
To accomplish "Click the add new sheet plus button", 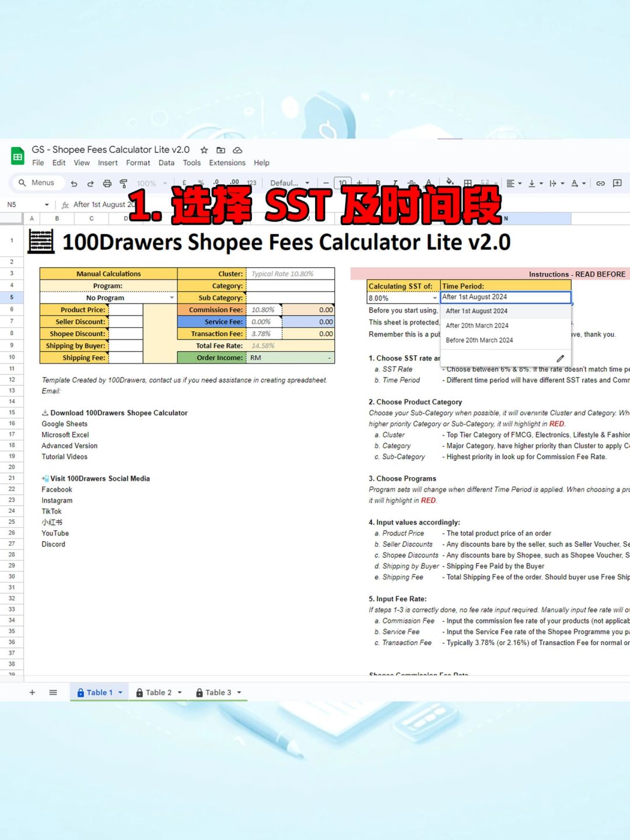I will click(x=33, y=692).
